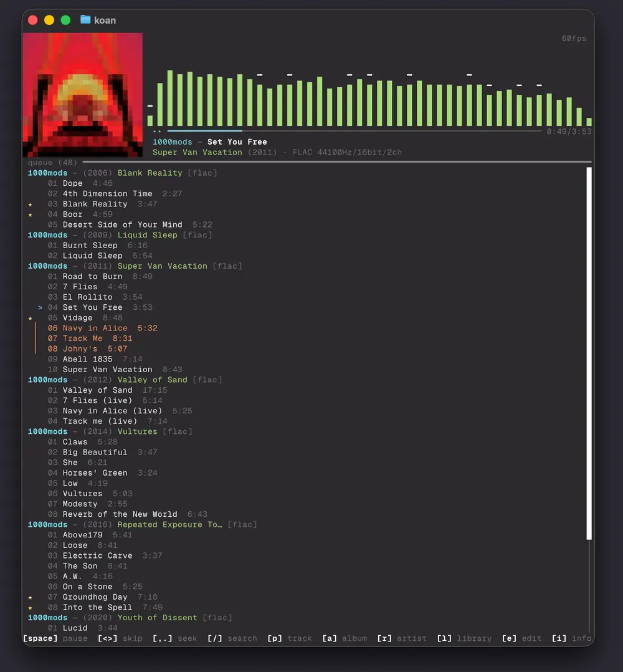This screenshot has width=623, height=672.
Task: Select the Youth of Dissent (2020) album header
Action: (x=130, y=618)
